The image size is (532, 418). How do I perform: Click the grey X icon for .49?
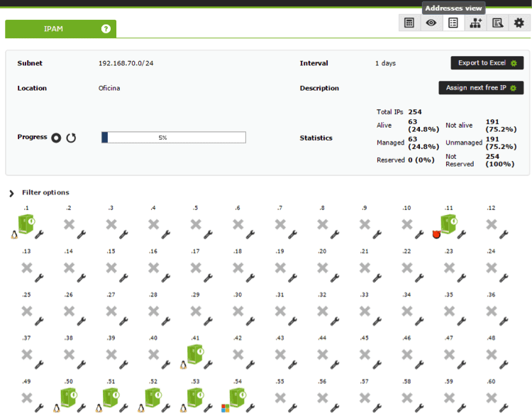pos(27,398)
